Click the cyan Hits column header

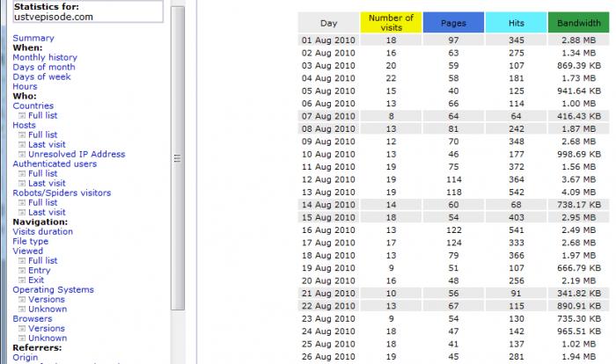pos(516,23)
